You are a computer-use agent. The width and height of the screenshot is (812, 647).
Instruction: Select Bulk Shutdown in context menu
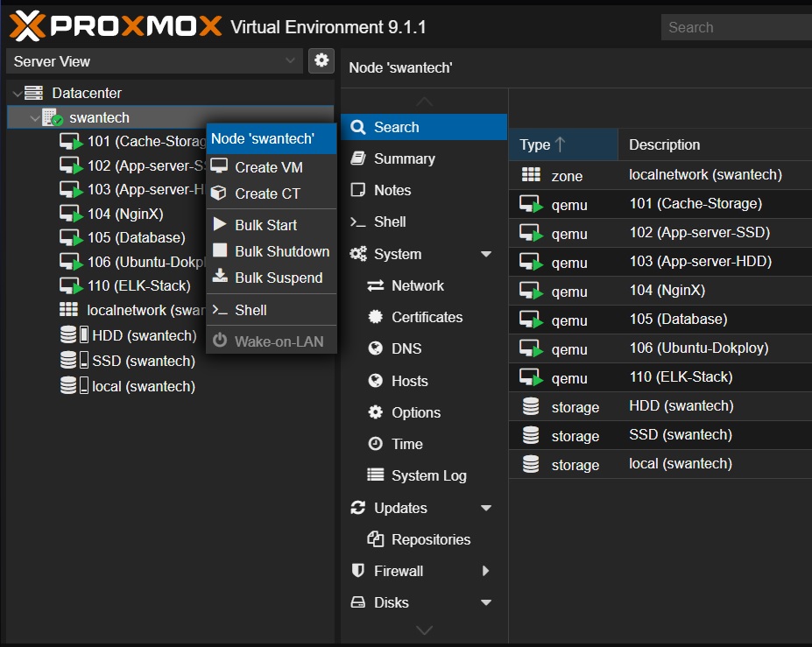pyautogui.click(x=272, y=251)
